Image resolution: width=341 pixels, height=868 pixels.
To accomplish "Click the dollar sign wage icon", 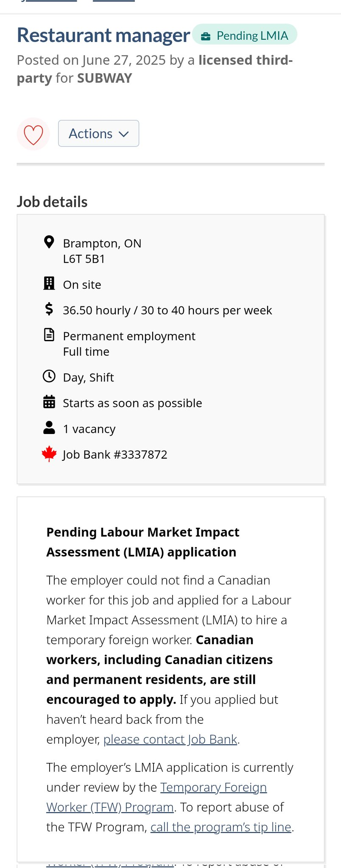I will (49, 309).
